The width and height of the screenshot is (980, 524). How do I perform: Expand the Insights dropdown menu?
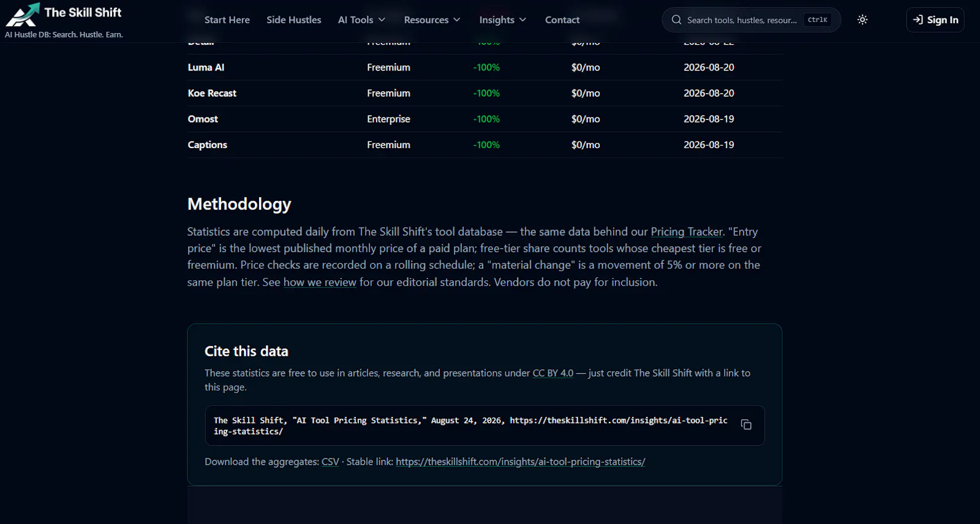tap(503, 20)
